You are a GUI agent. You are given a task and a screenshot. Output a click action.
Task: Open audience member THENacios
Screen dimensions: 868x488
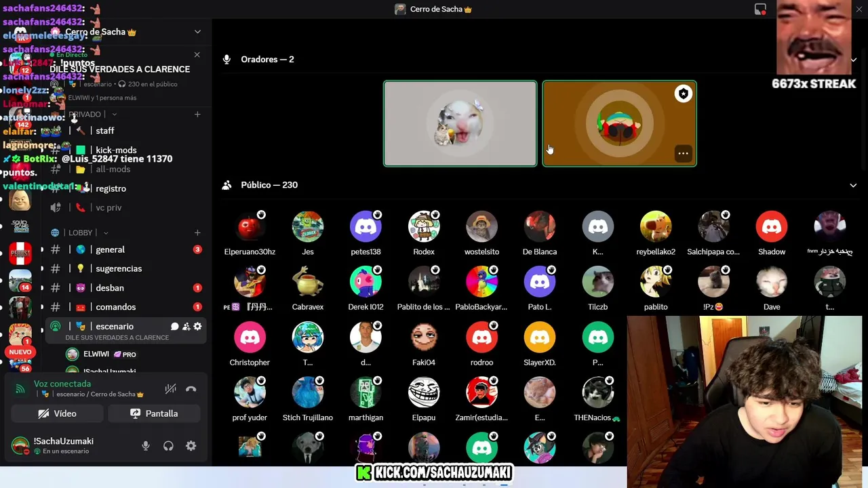pos(597,400)
